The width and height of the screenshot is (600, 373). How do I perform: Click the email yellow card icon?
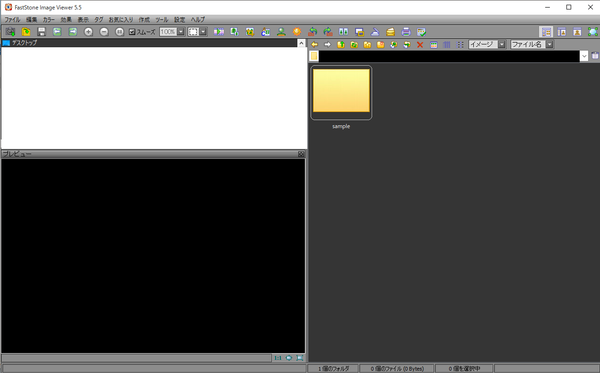tap(390, 32)
